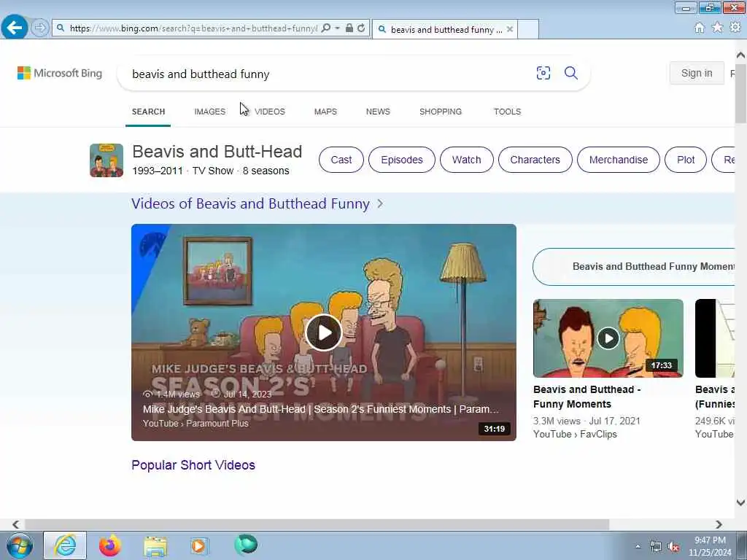Open the media player taskbar icon
This screenshot has height=560, width=747.
tap(198, 545)
